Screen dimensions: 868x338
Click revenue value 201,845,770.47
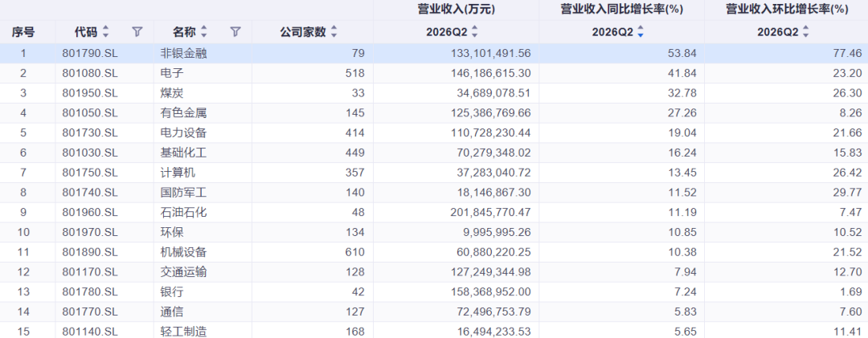click(x=492, y=213)
